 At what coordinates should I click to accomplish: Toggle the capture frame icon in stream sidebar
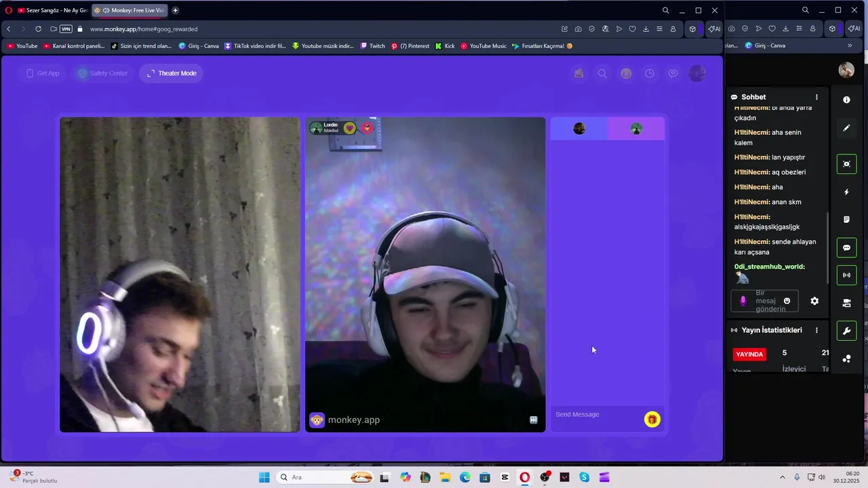tap(846, 164)
